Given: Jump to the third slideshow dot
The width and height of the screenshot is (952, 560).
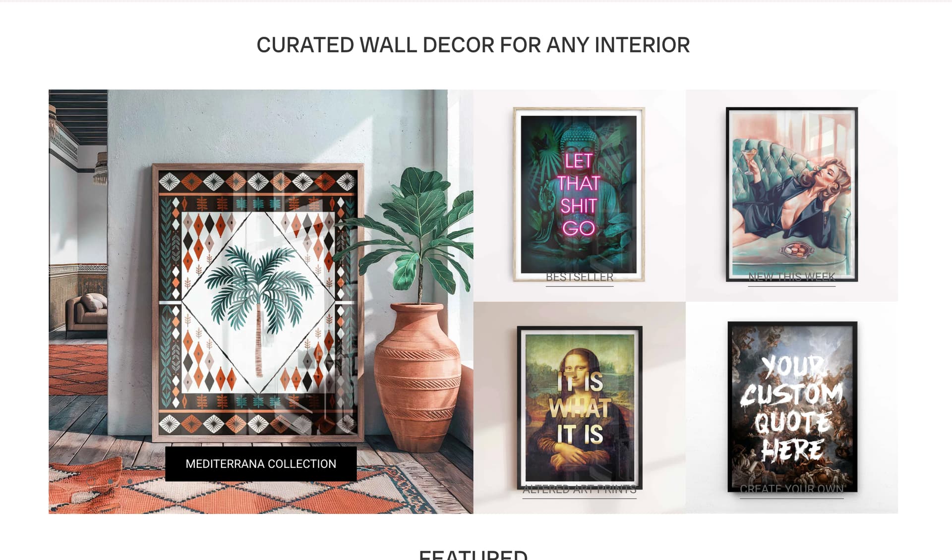Looking at the screenshot, I should 130,481.
